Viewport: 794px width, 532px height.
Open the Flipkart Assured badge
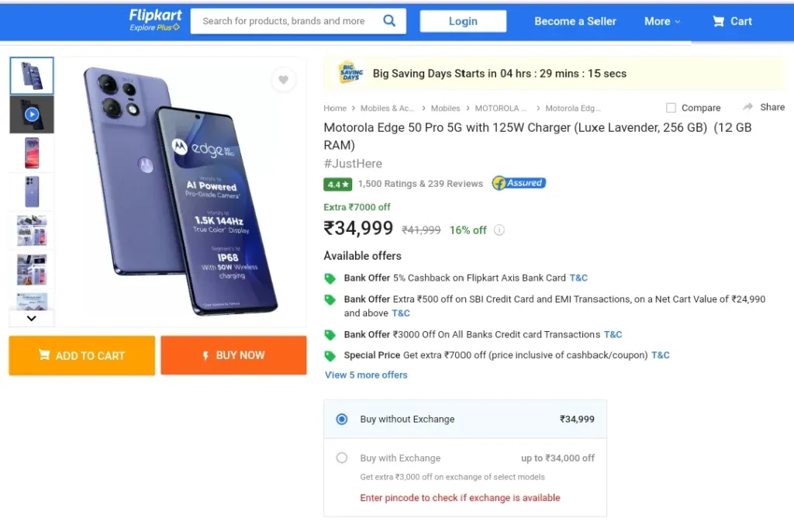pyautogui.click(x=519, y=183)
